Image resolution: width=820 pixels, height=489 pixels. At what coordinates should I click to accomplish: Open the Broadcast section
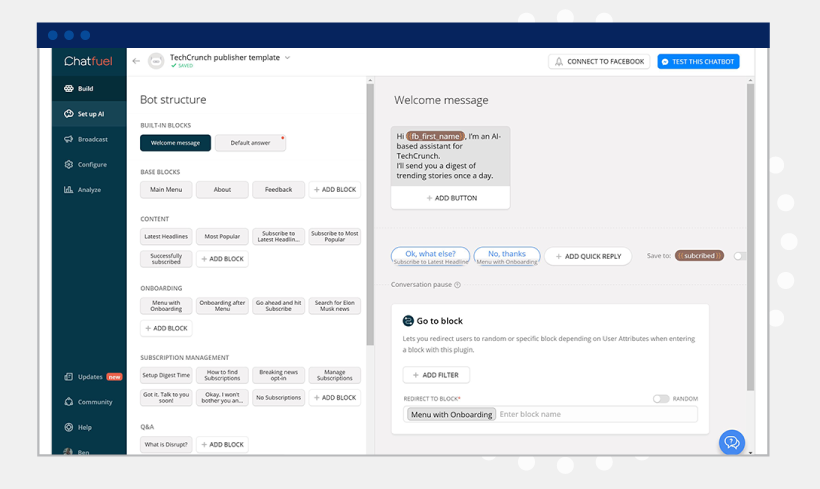(89, 139)
